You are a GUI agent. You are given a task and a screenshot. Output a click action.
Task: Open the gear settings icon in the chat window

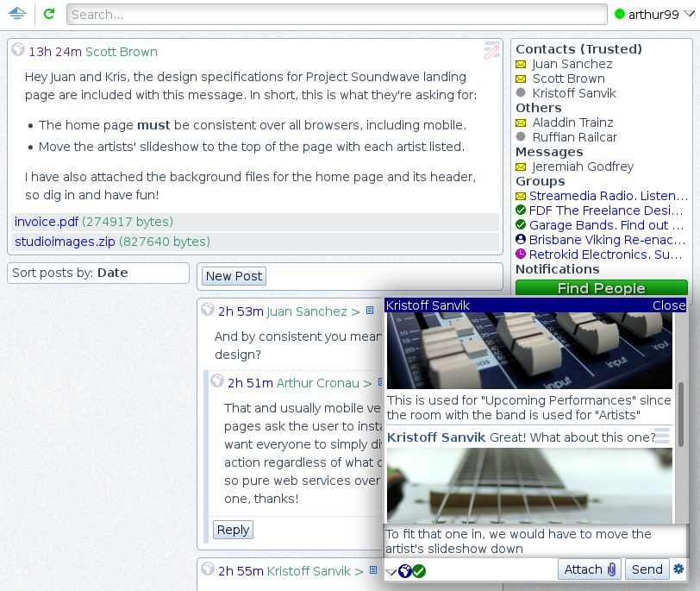[x=678, y=569]
